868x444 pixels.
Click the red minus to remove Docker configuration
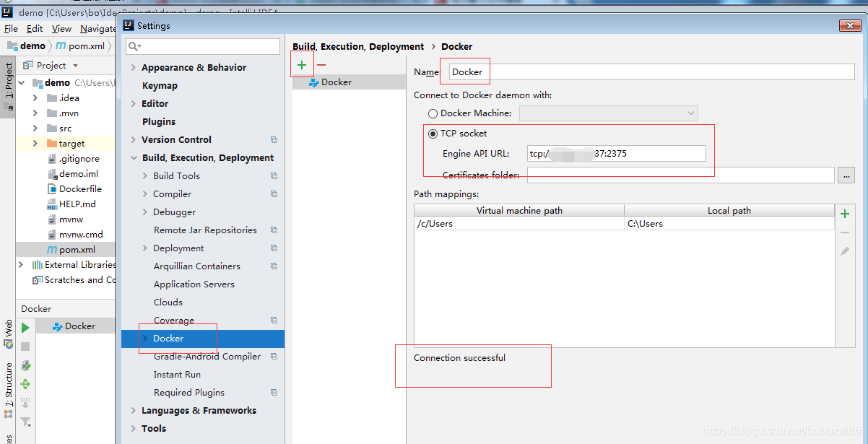321,65
